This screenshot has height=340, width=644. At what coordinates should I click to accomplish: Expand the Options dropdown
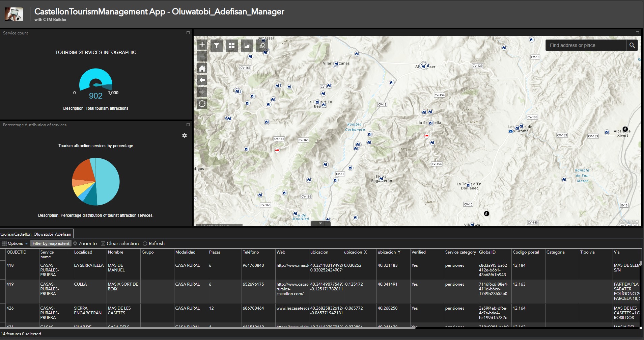coord(15,243)
